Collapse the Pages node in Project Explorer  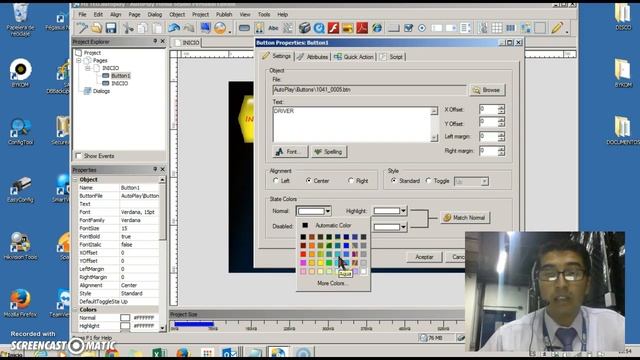(x=79, y=60)
